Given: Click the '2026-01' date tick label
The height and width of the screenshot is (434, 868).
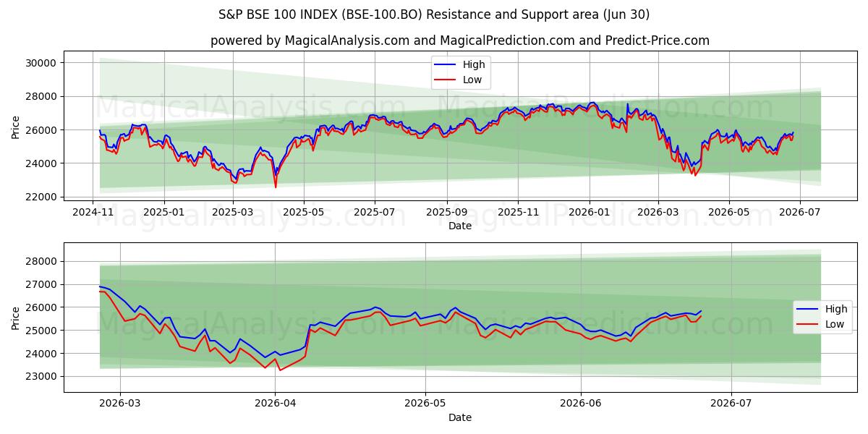Looking at the screenshot, I should (x=589, y=213).
